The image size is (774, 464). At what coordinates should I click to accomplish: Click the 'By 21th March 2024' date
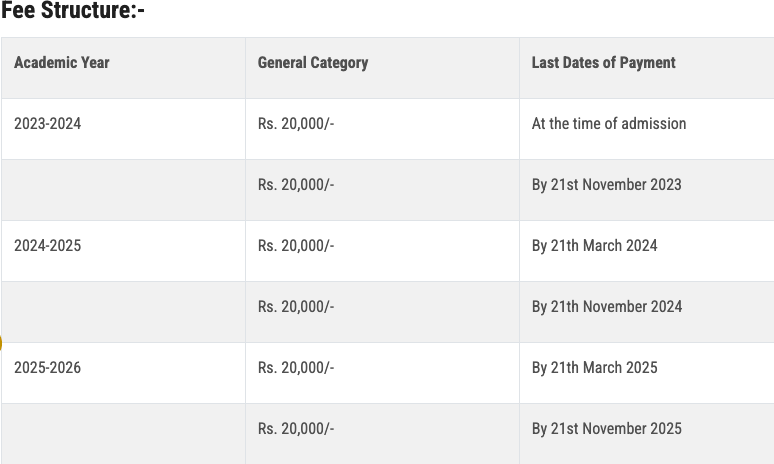coord(595,246)
